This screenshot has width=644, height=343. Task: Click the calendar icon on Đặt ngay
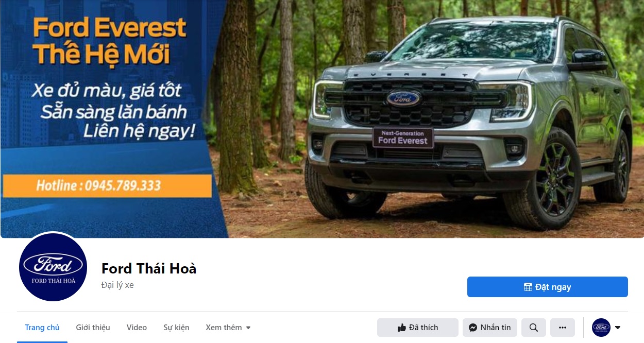[528, 287]
